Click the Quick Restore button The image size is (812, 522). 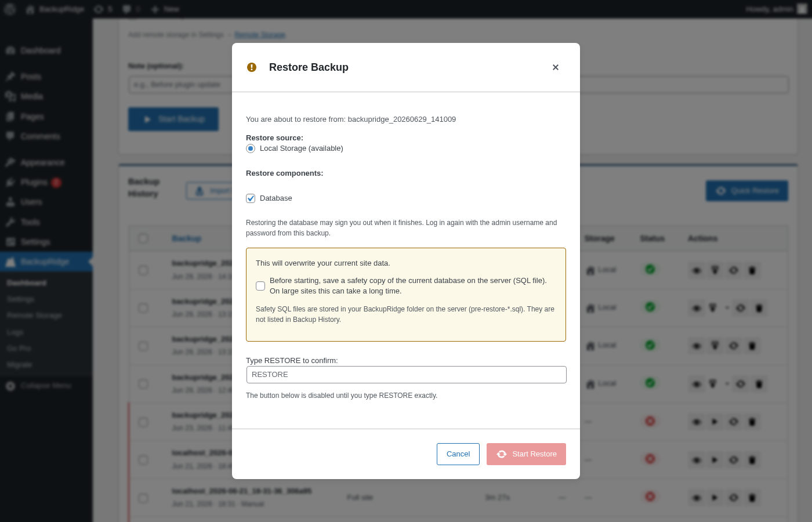(747, 191)
